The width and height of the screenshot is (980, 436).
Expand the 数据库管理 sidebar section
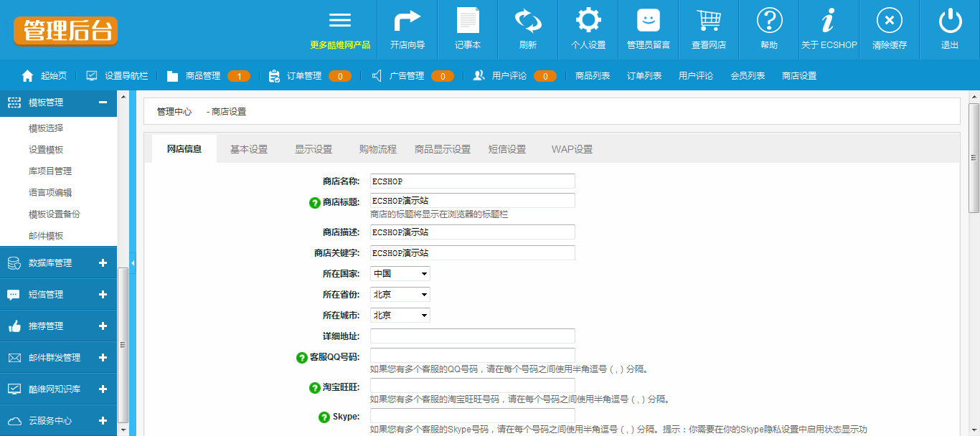103,263
